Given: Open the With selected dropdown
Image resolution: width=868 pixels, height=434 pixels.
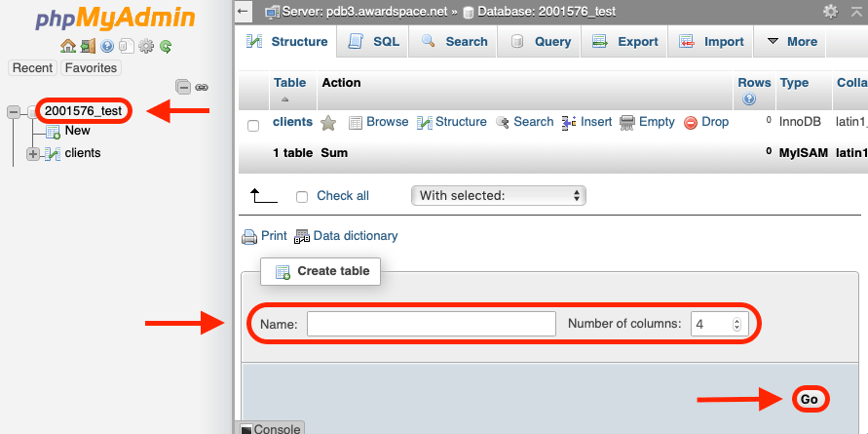Looking at the screenshot, I should tap(499, 196).
